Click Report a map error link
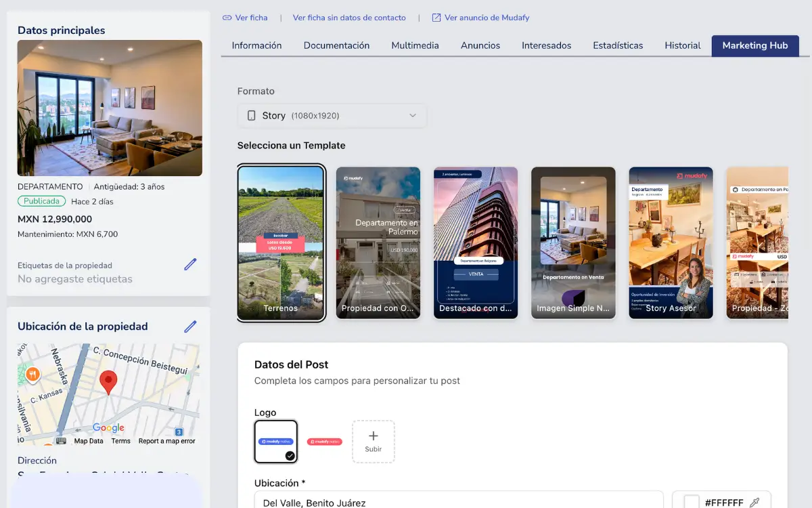 pyautogui.click(x=166, y=441)
